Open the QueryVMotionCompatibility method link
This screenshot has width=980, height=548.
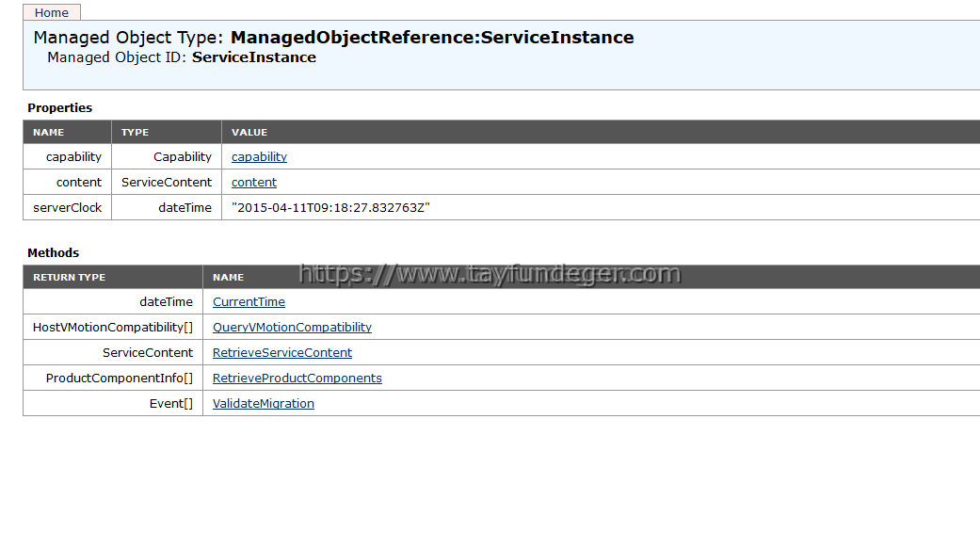pos(292,328)
